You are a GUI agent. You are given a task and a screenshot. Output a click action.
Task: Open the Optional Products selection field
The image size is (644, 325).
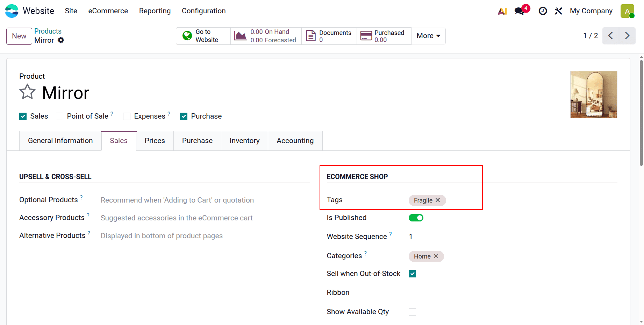[x=205, y=200]
